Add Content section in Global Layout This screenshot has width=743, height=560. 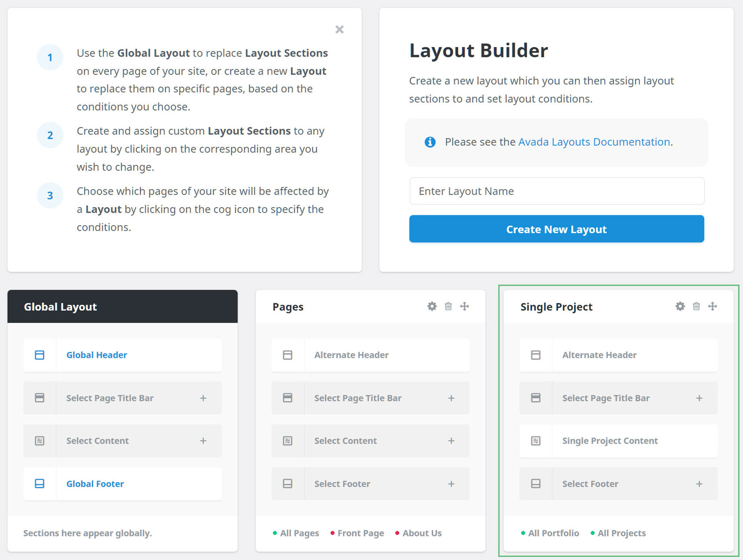(203, 441)
